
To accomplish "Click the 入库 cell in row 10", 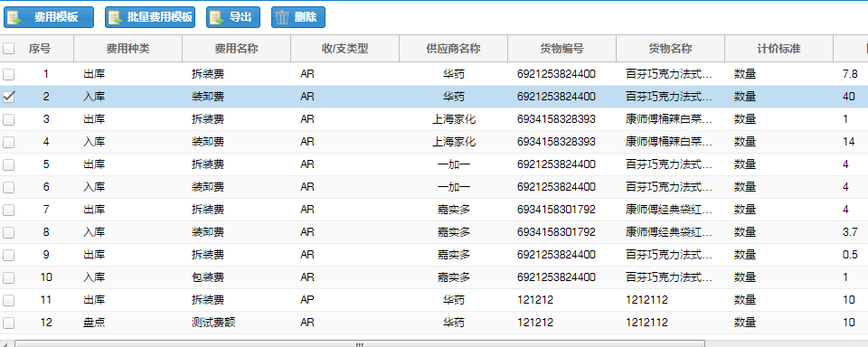I will tap(94, 277).
